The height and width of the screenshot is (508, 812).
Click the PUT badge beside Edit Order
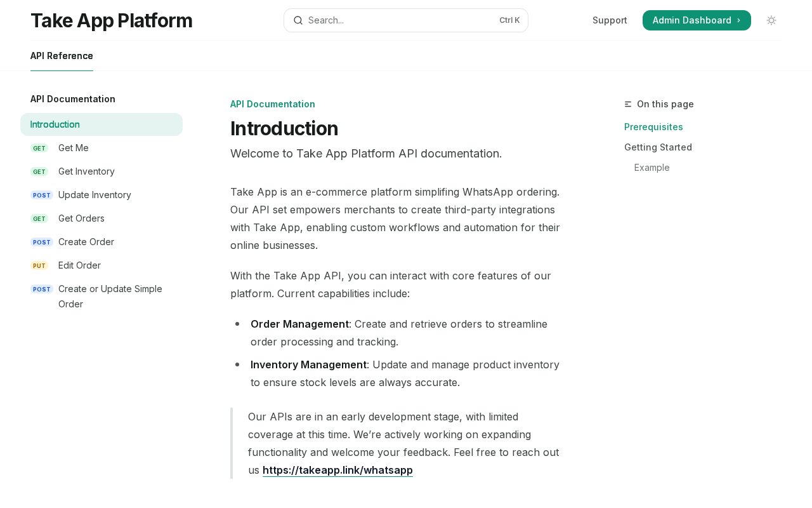point(39,265)
